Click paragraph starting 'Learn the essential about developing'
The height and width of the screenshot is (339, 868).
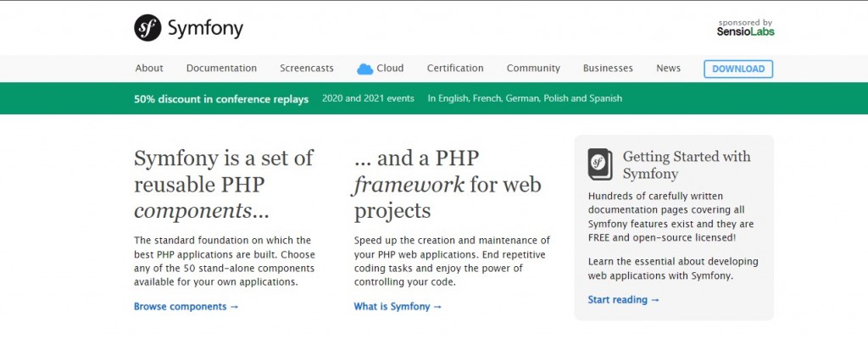click(673, 268)
